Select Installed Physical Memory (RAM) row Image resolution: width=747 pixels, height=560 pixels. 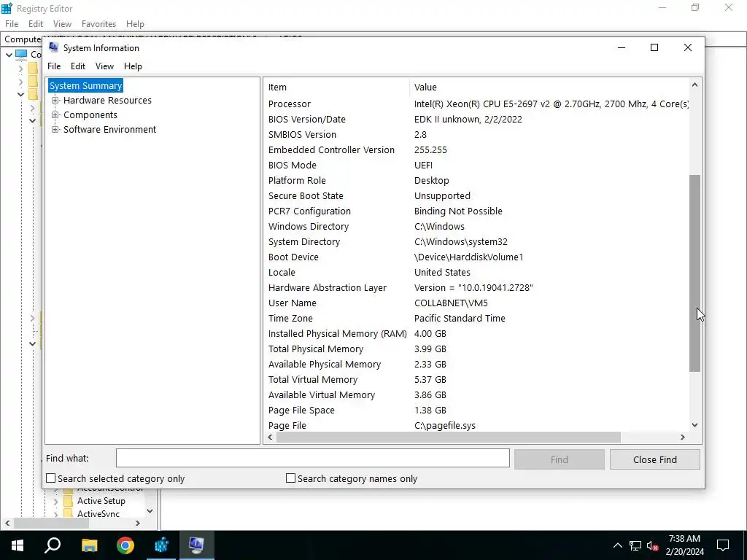click(476, 333)
